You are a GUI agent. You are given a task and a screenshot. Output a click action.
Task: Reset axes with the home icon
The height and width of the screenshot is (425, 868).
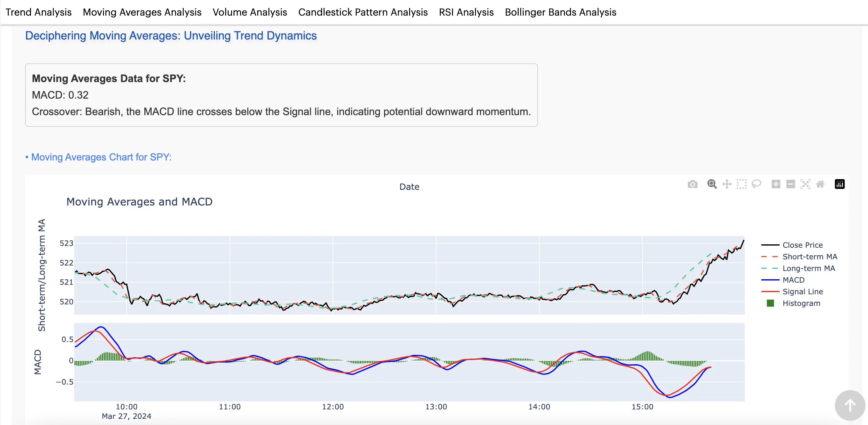click(x=820, y=184)
